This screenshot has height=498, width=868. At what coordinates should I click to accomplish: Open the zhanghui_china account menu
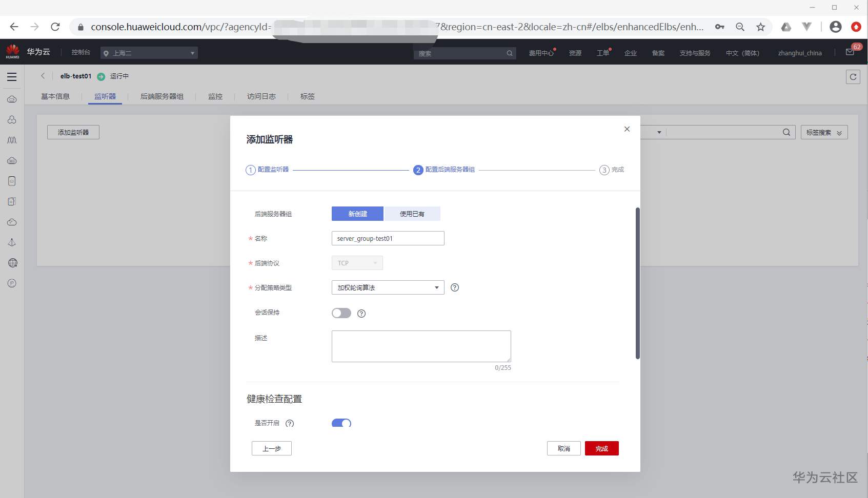[800, 53]
